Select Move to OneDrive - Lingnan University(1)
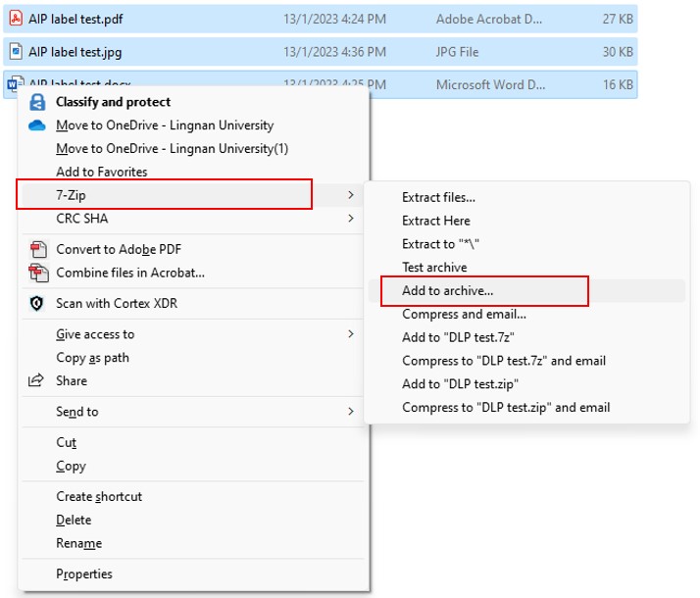The height and width of the screenshot is (598, 700). pyautogui.click(x=173, y=149)
